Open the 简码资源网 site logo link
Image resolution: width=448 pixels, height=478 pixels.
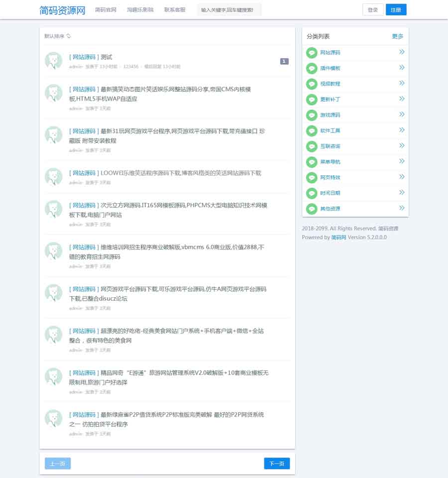click(x=62, y=10)
